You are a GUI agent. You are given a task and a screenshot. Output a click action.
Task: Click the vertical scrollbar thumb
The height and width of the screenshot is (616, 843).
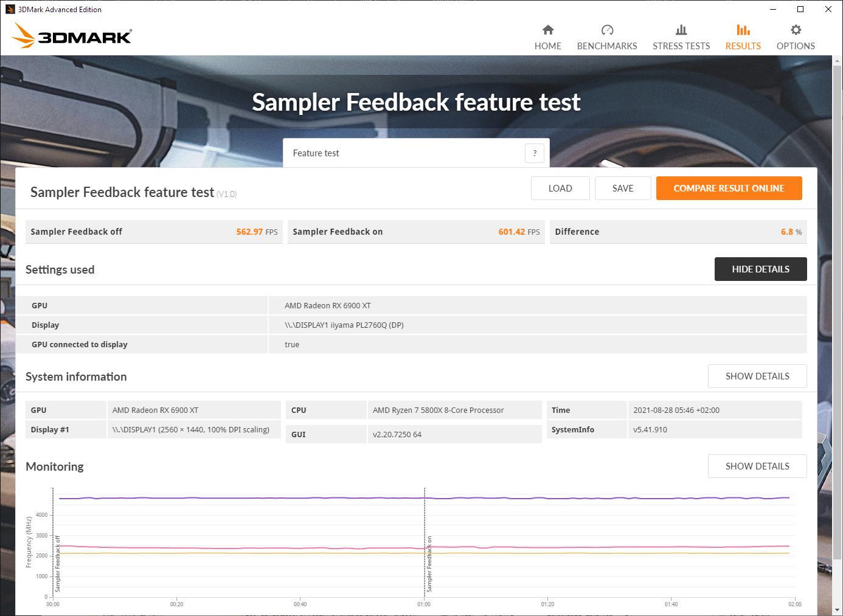838,313
